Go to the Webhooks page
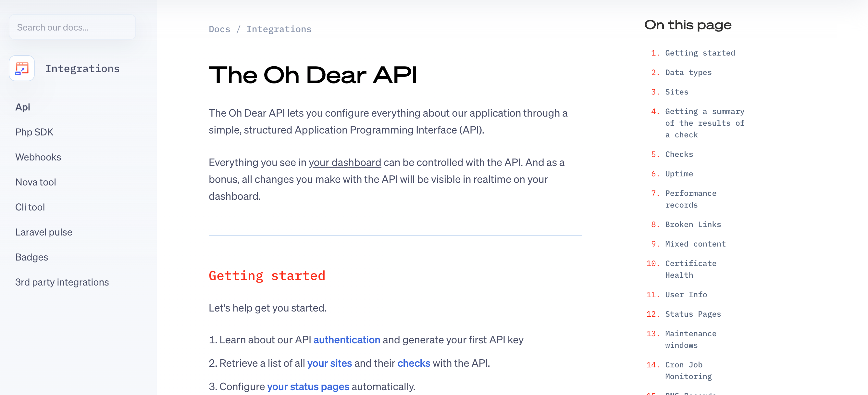This screenshot has height=395, width=868. [x=38, y=157]
